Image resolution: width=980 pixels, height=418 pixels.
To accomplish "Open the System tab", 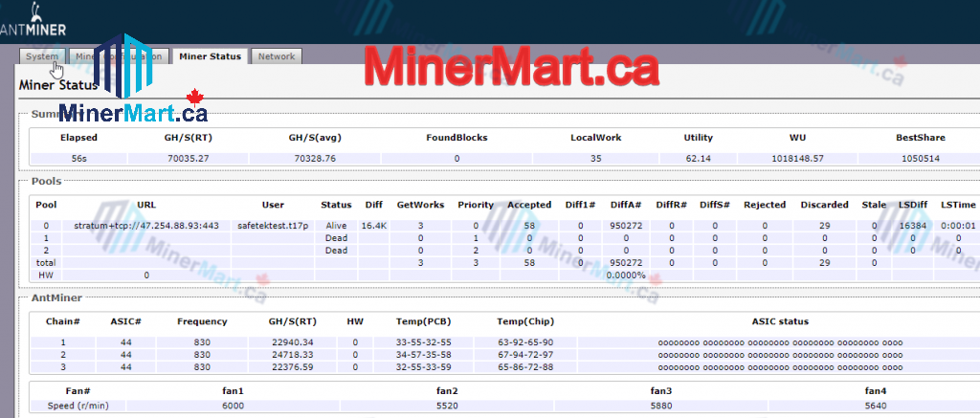I will pos(42,56).
